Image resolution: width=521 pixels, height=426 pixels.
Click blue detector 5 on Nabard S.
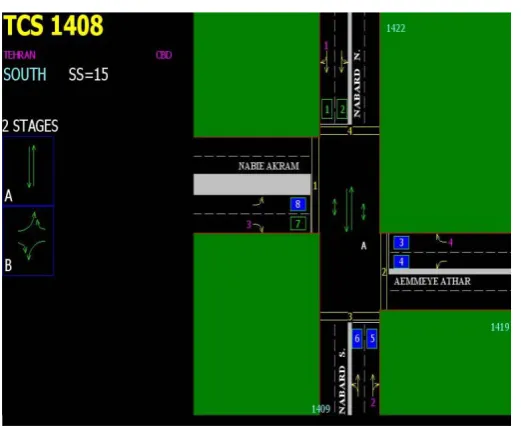pos(372,339)
